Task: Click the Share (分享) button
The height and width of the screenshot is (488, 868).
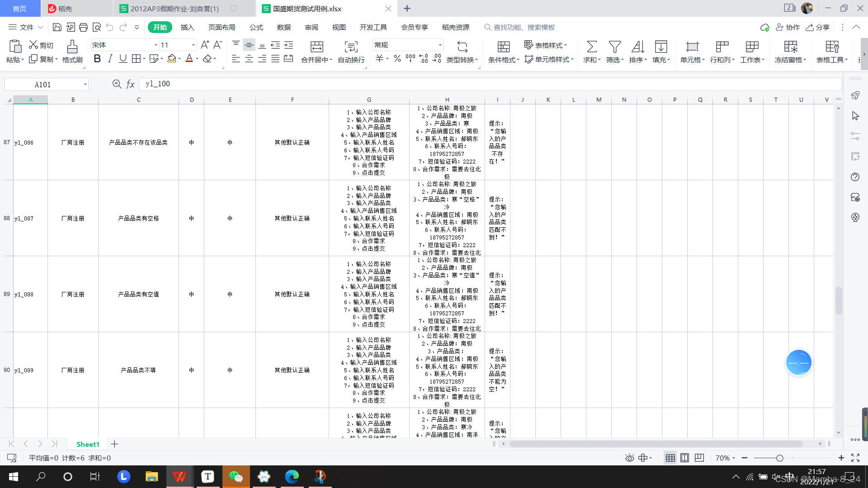Action: pos(818,28)
